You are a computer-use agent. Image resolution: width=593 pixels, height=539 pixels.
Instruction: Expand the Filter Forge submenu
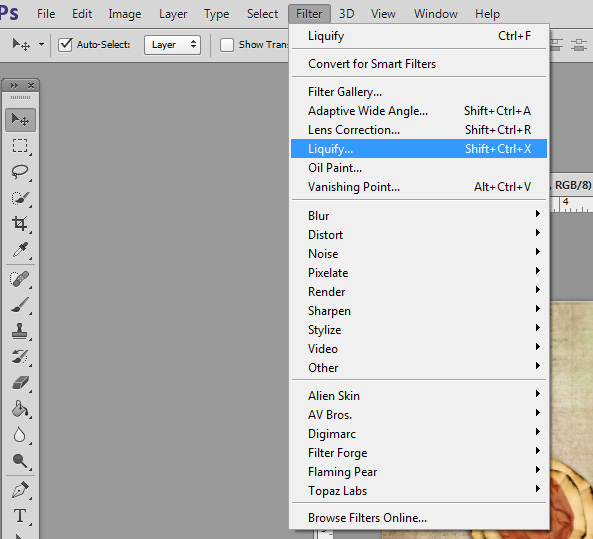(419, 453)
